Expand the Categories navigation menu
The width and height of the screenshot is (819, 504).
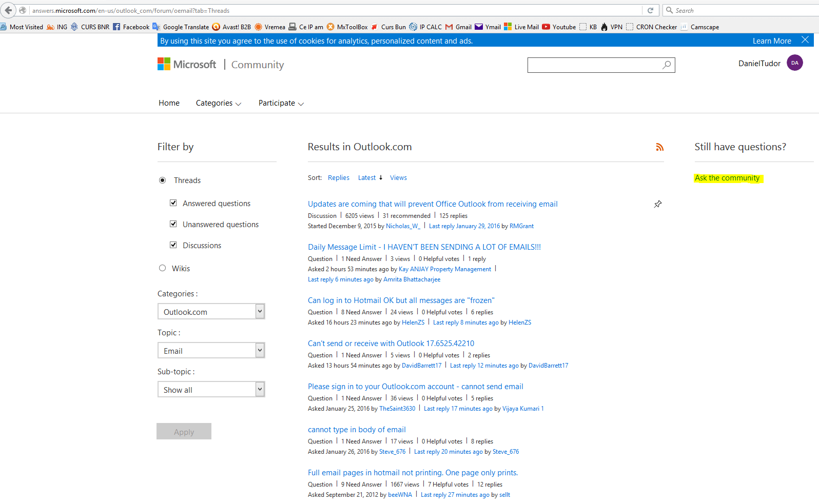[x=219, y=103]
